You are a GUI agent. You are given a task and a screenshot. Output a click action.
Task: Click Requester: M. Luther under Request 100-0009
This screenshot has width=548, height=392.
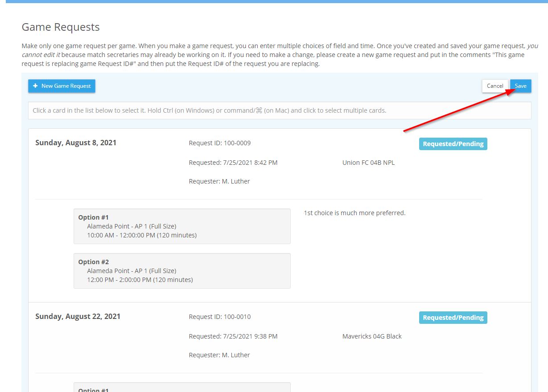coord(219,181)
